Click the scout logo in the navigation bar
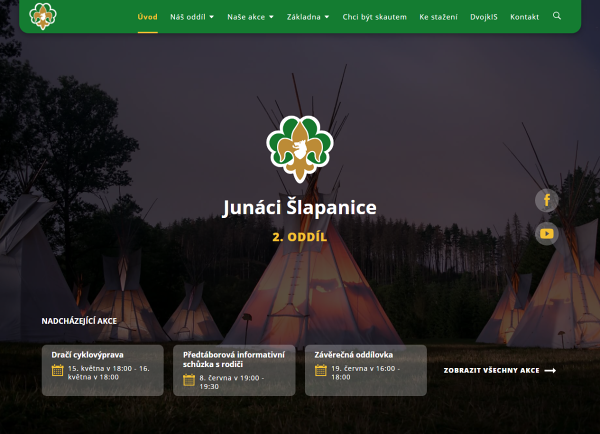Screen dimensions: 600x434 (43, 16)
